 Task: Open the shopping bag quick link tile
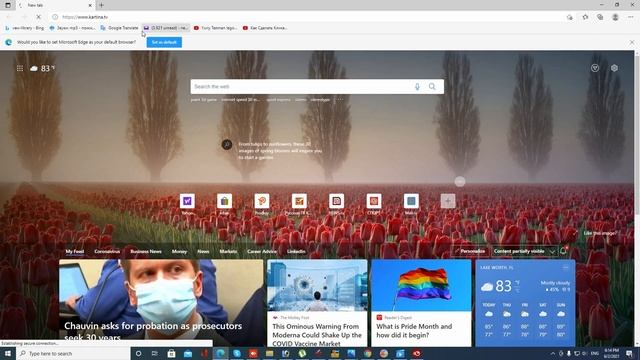tap(224, 202)
